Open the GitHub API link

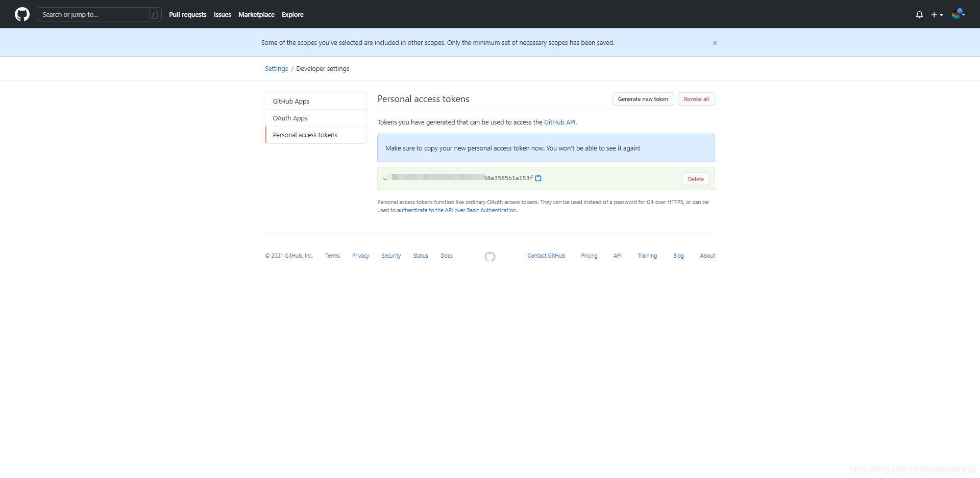[560, 122]
